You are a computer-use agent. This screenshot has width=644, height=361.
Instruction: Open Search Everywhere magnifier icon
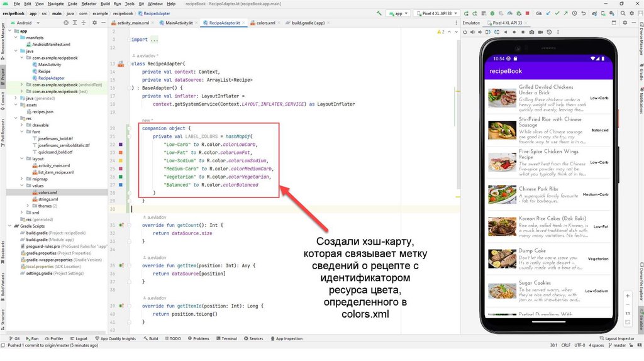click(623, 13)
